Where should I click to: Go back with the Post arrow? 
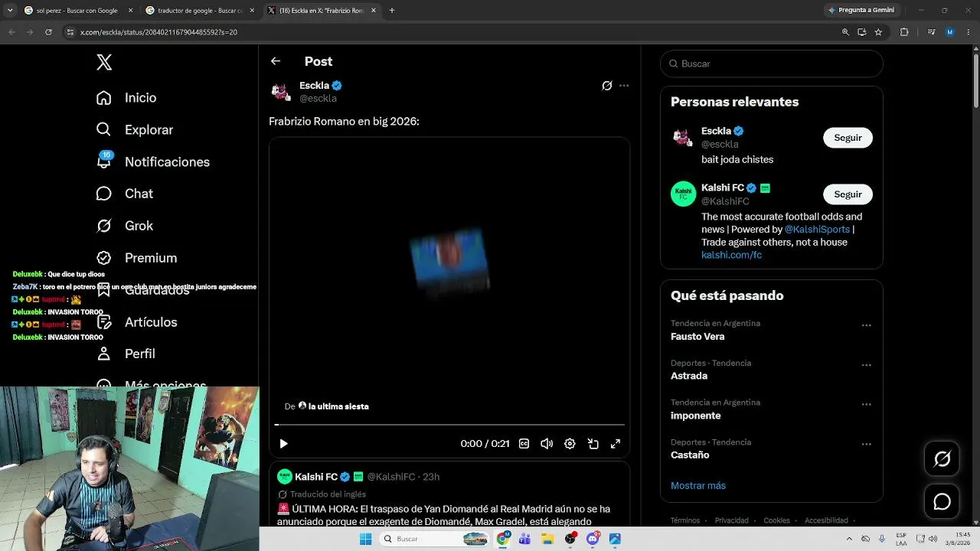click(276, 61)
